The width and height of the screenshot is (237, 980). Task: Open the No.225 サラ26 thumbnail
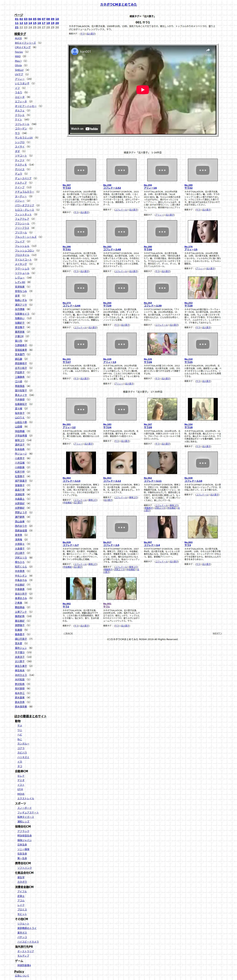point(162,344)
